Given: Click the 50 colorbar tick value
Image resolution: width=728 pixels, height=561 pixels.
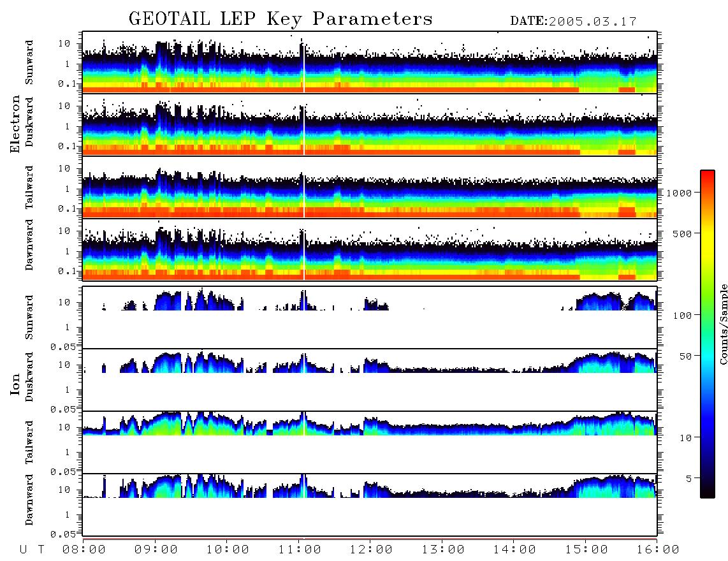Looking at the screenshot, I should tap(686, 356).
